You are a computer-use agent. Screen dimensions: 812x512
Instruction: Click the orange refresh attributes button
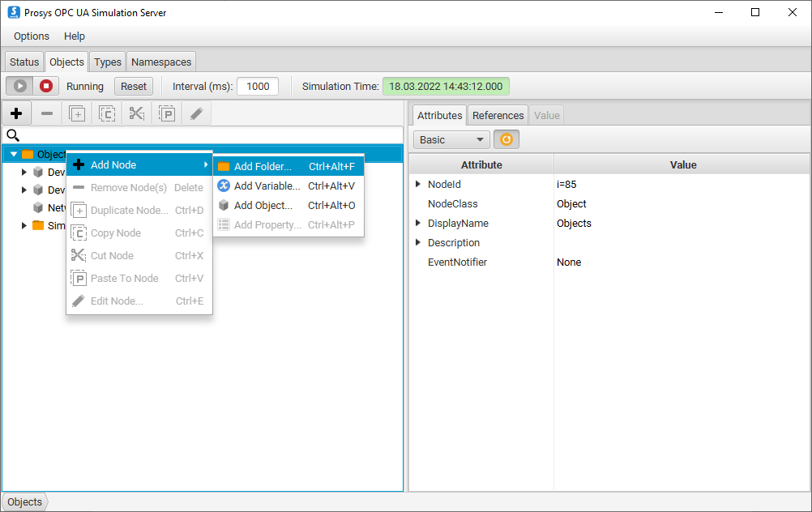point(506,139)
